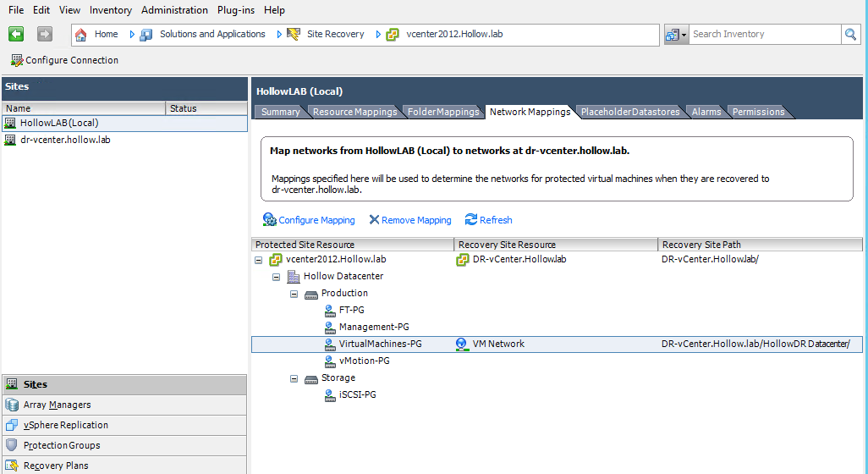Collapse the Production switch node
The image size is (868, 474).
294,294
